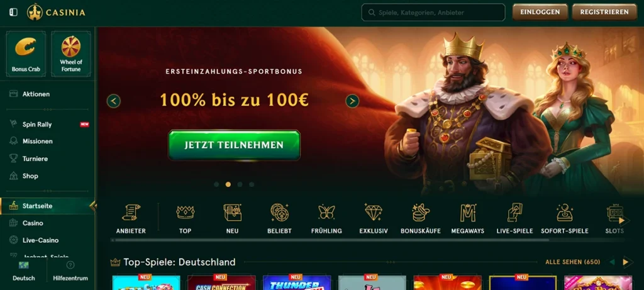
Task: Select the first banner slide dot
Action: click(x=216, y=184)
